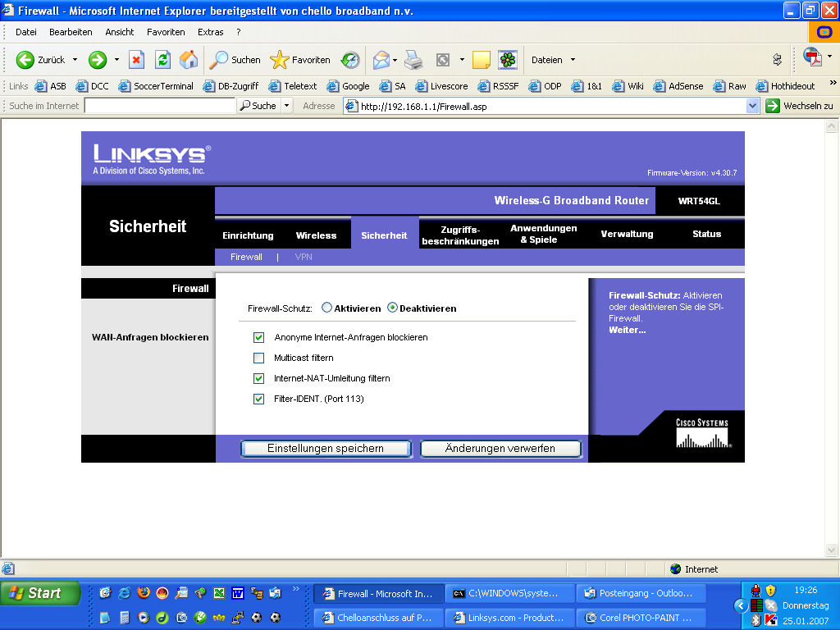Open the Anwendungen & Spiele tab

tap(543, 234)
